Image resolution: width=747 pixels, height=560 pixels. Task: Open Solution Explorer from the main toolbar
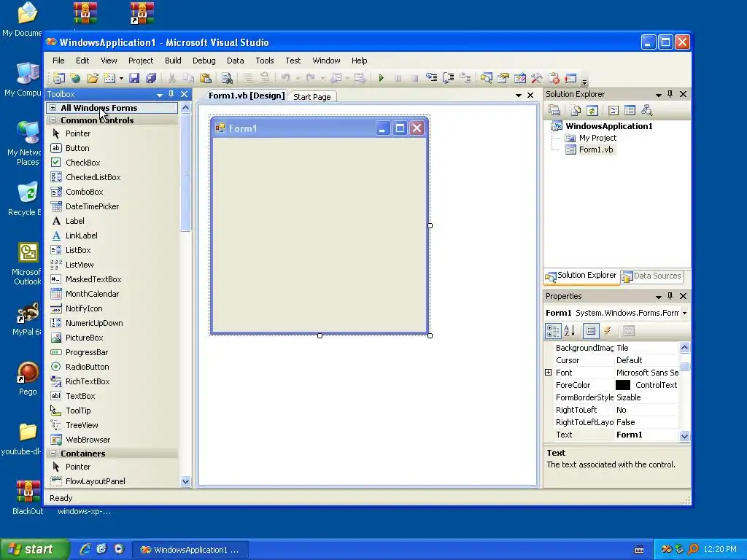[x=486, y=78]
